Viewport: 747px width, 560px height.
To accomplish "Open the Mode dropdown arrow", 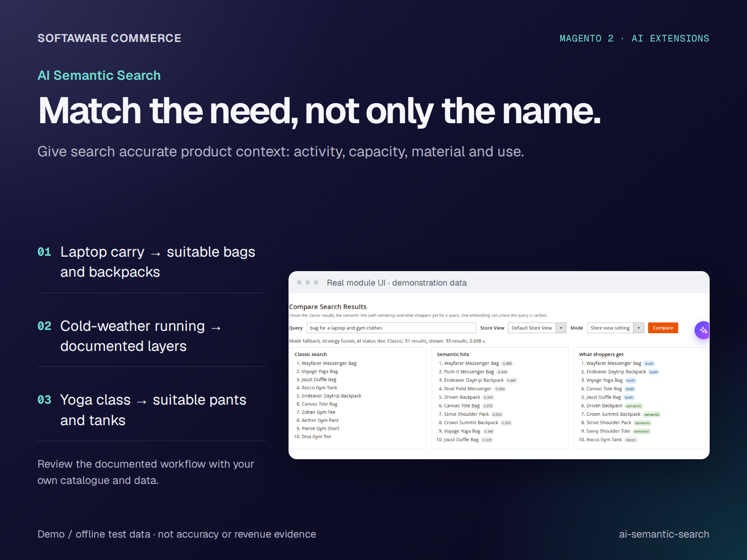I will (x=639, y=328).
